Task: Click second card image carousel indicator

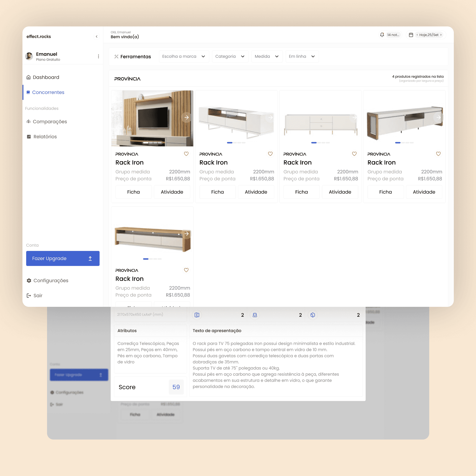Action: tap(236, 143)
